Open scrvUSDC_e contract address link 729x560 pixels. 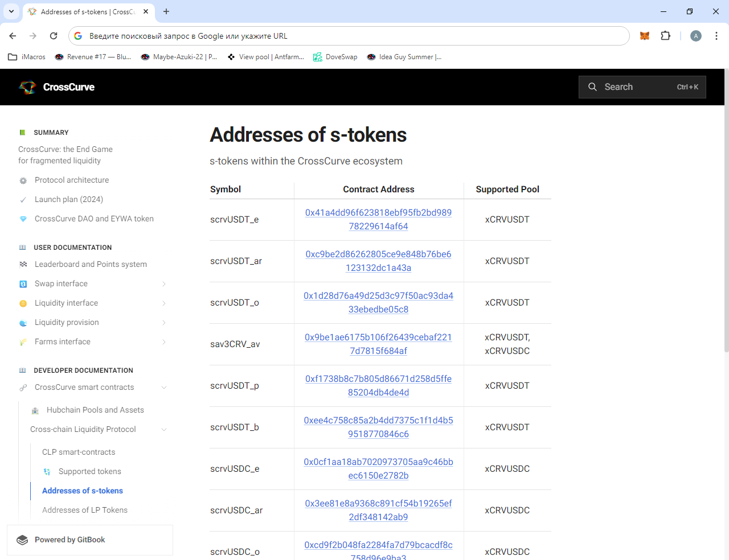point(378,469)
